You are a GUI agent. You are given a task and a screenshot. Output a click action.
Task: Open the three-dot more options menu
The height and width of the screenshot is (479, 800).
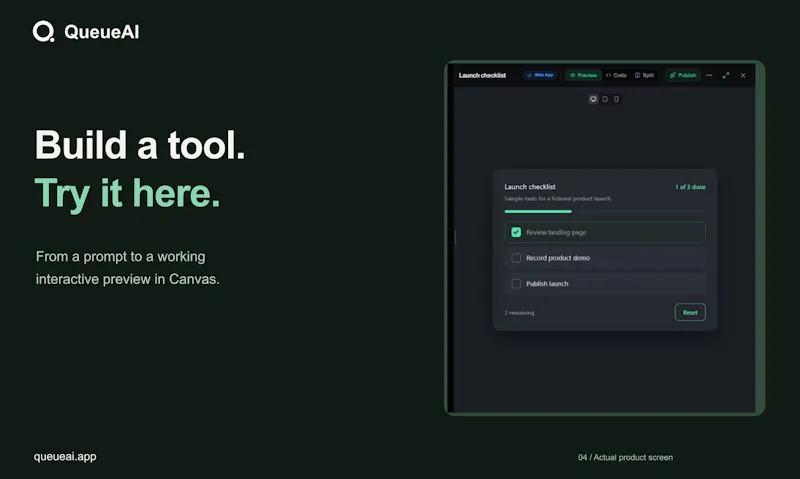coord(709,75)
